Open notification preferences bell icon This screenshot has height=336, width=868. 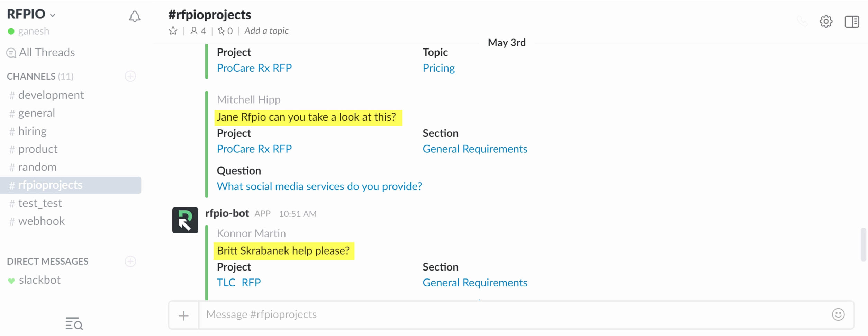pos(135,16)
